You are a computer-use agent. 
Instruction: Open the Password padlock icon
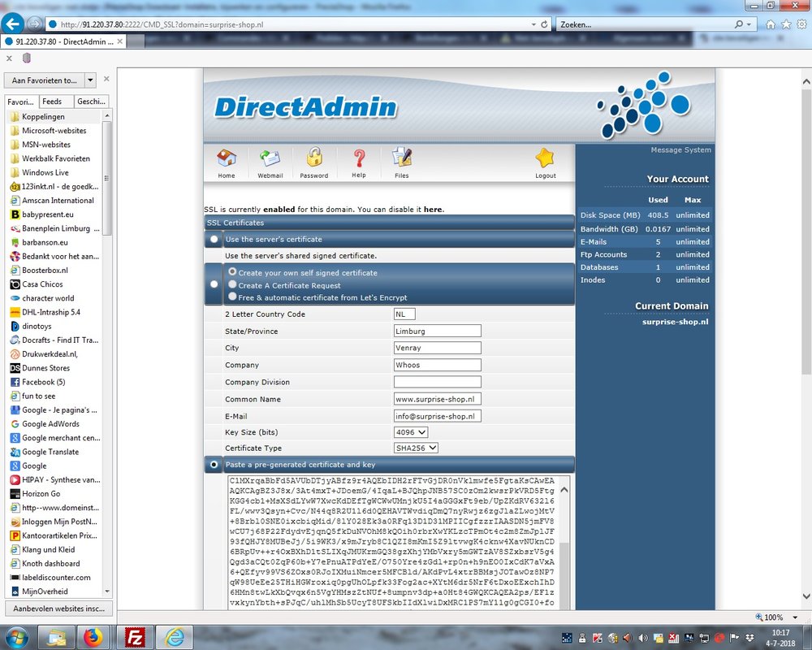pos(313,158)
